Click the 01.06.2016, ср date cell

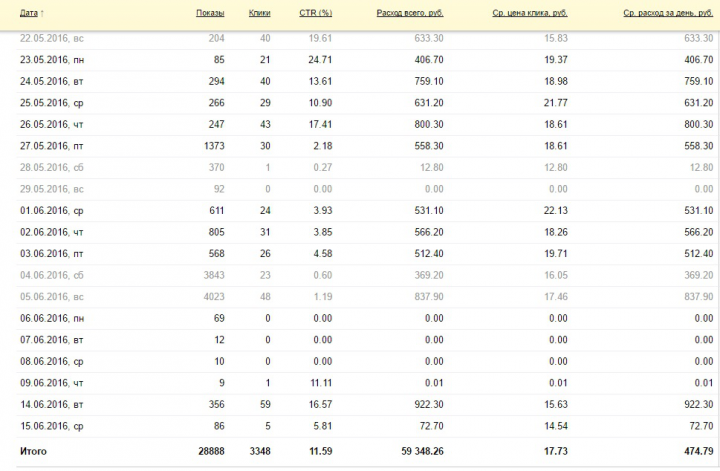tap(52, 211)
